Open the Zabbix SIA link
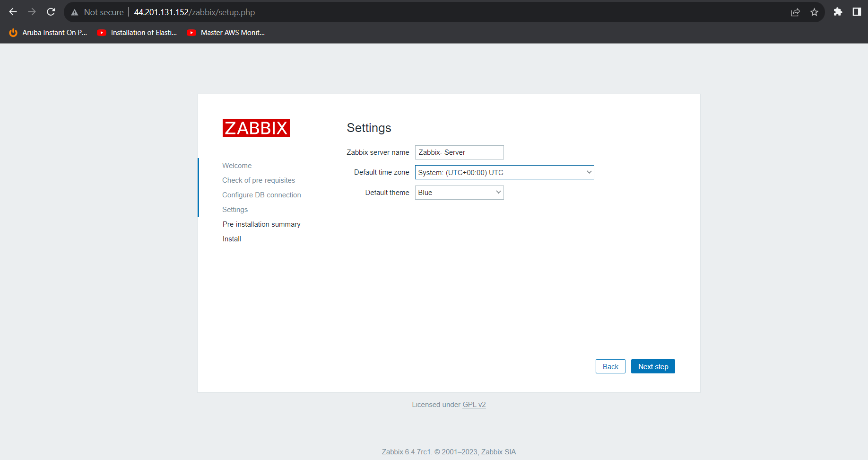This screenshot has width=868, height=460. [498, 452]
